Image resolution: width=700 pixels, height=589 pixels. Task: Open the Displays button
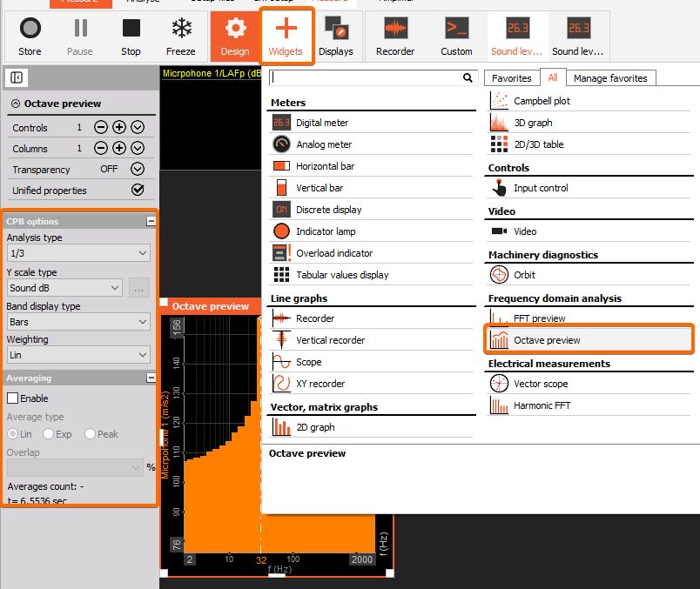coord(336,37)
